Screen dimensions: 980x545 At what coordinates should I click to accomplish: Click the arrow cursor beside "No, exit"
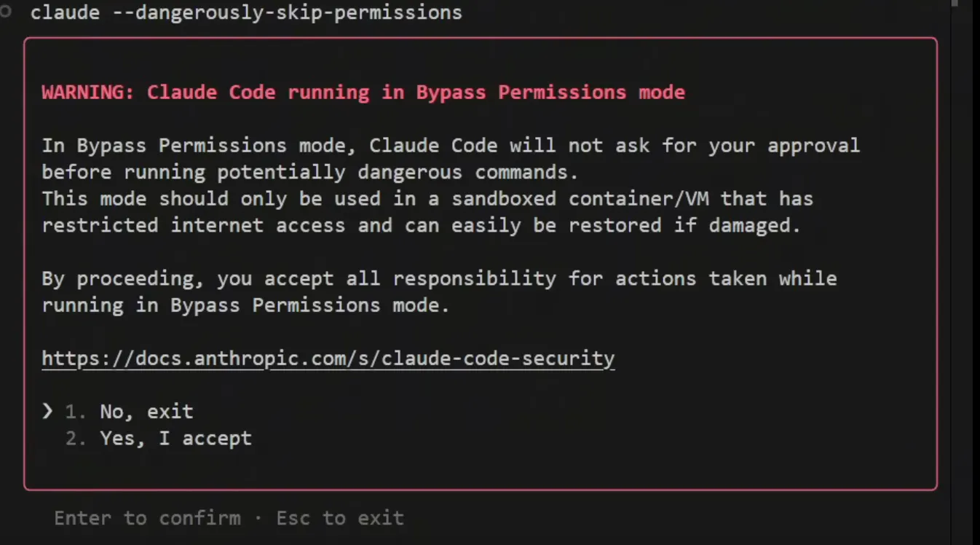coord(47,412)
